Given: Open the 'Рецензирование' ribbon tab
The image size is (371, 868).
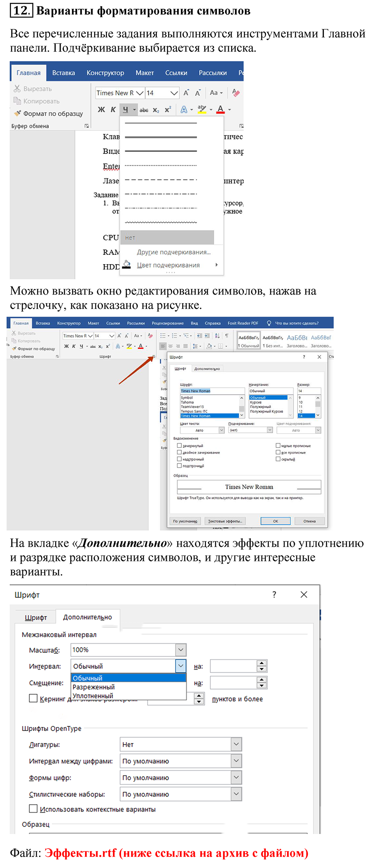Looking at the screenshot, I should (x=167, y=323).
